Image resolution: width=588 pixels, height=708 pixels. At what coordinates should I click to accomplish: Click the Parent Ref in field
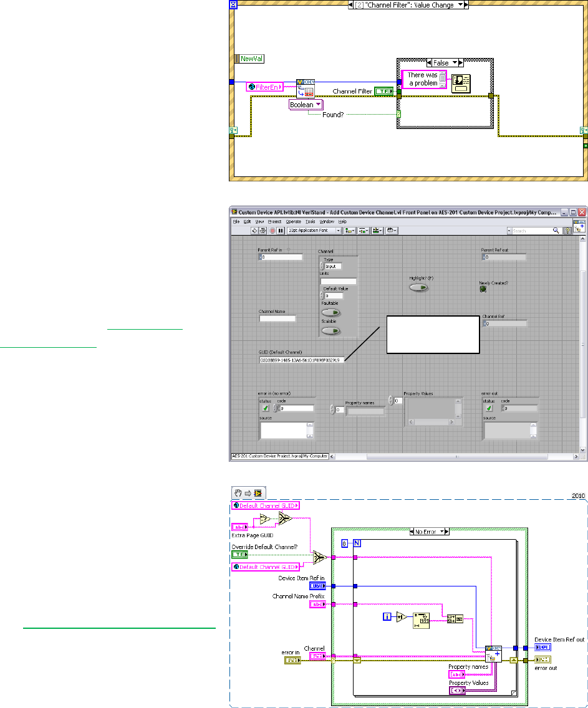[282, 257]
